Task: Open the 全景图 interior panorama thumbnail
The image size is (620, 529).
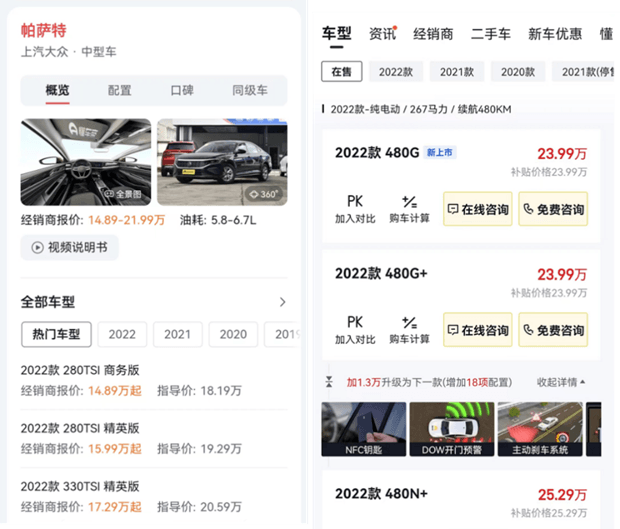Action: [x=86, y=162]
